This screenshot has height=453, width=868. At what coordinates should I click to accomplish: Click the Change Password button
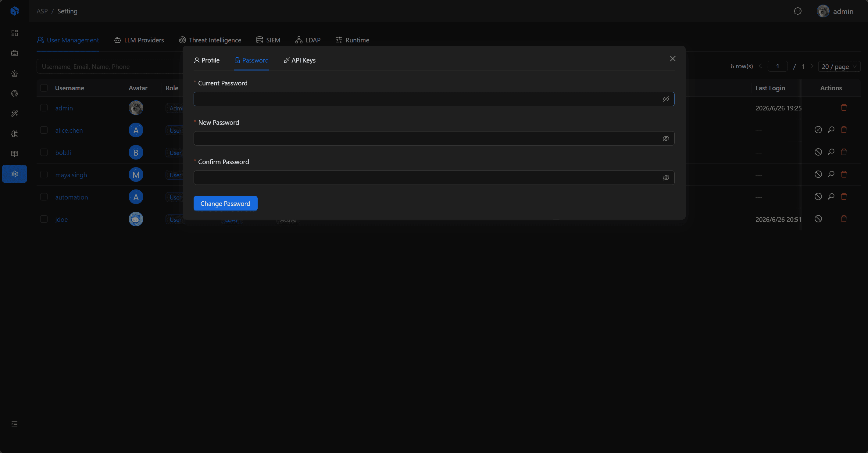point(225,203)
